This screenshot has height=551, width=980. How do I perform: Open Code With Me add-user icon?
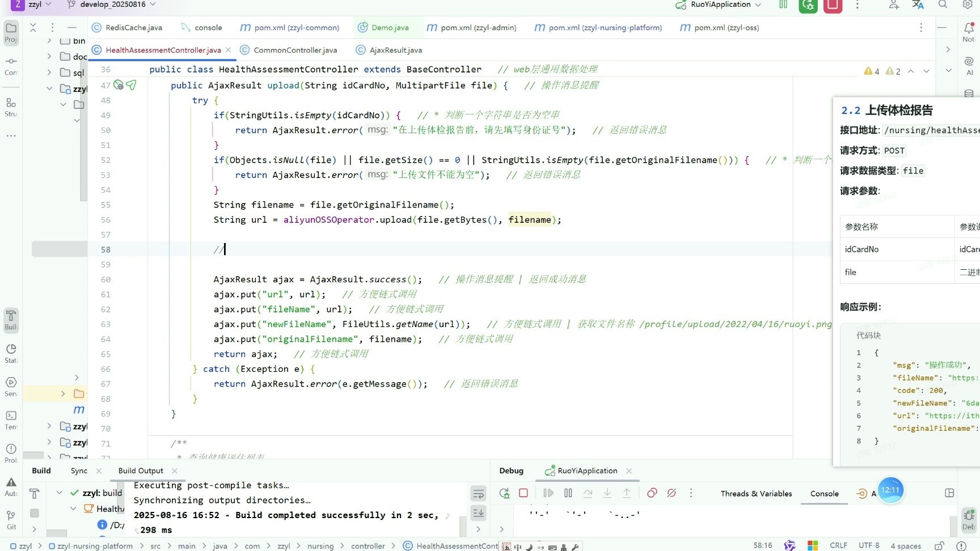(894, 5)
